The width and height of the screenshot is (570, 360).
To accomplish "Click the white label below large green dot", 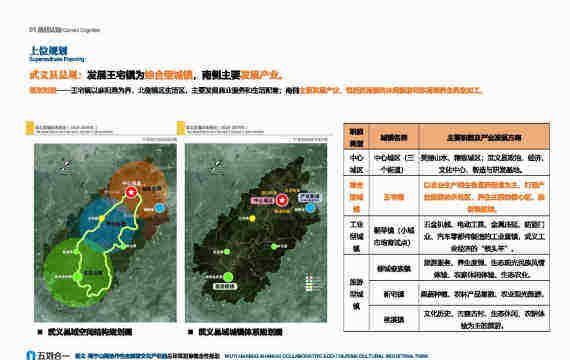I will tap(225, 286).
